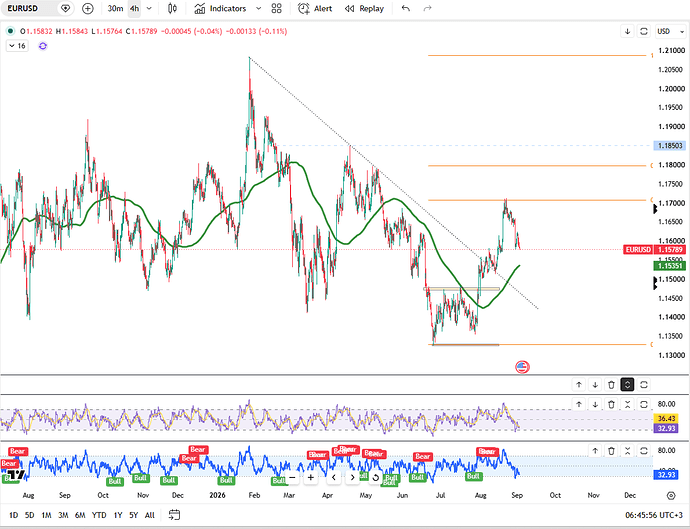Create an Alert
This screenshot has width=690, height=529.
315,8
